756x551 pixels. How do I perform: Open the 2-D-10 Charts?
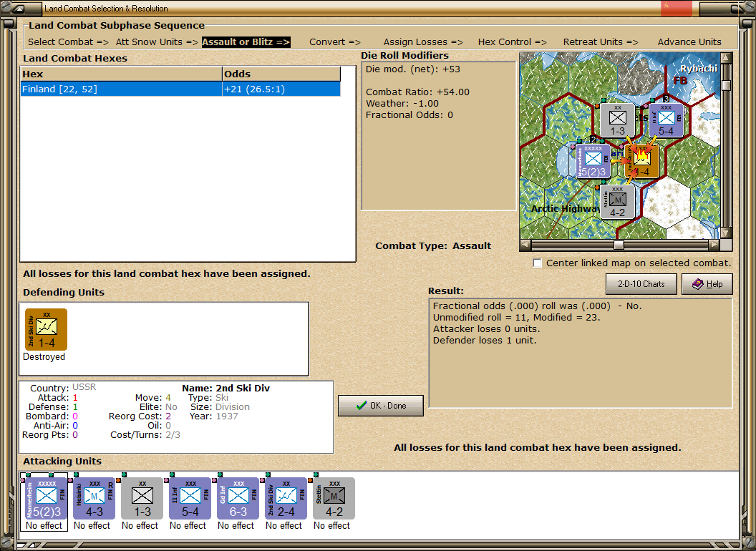coord(641,284)
